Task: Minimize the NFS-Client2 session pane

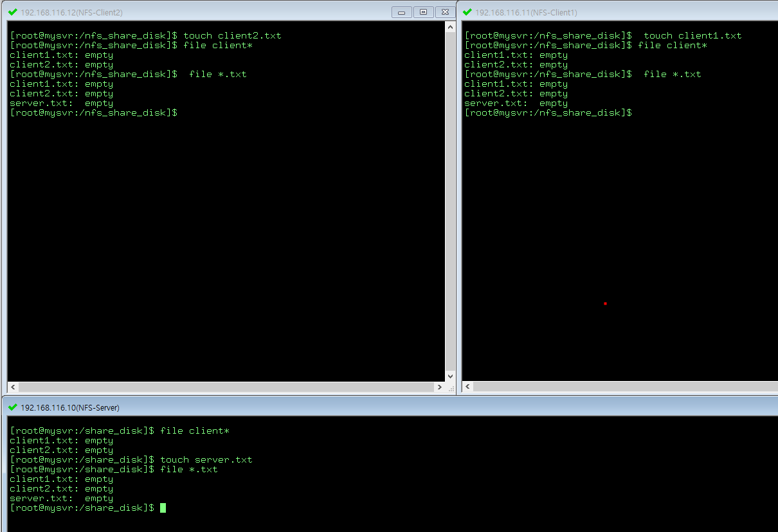Action: 402,12
